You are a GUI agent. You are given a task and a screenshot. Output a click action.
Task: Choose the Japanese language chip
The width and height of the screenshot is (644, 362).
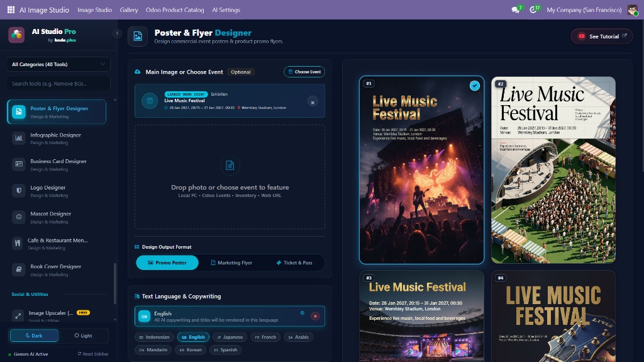point(230,337)
